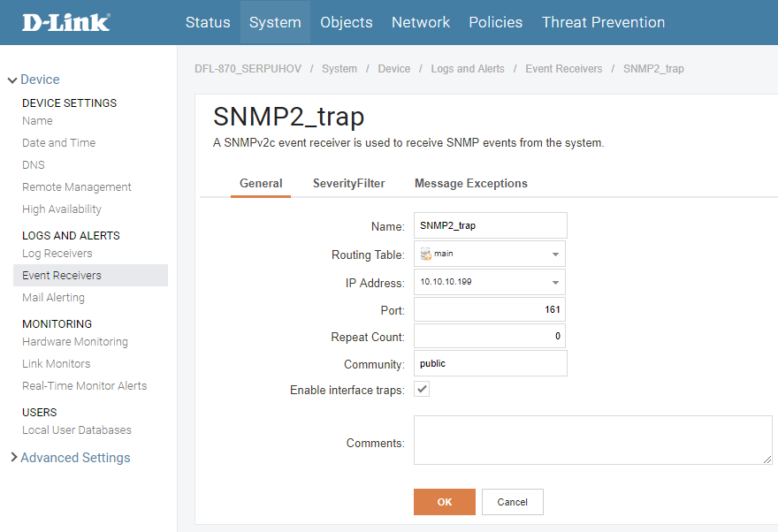Open the Routing Table dropdown
The image size is (778, 532).
(x=555, y=254)
